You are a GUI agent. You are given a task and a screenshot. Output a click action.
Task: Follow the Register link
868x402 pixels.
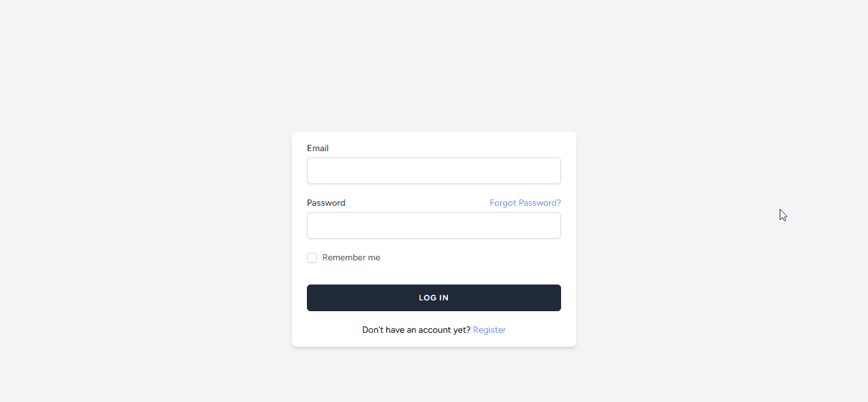(x=489, y=330)
